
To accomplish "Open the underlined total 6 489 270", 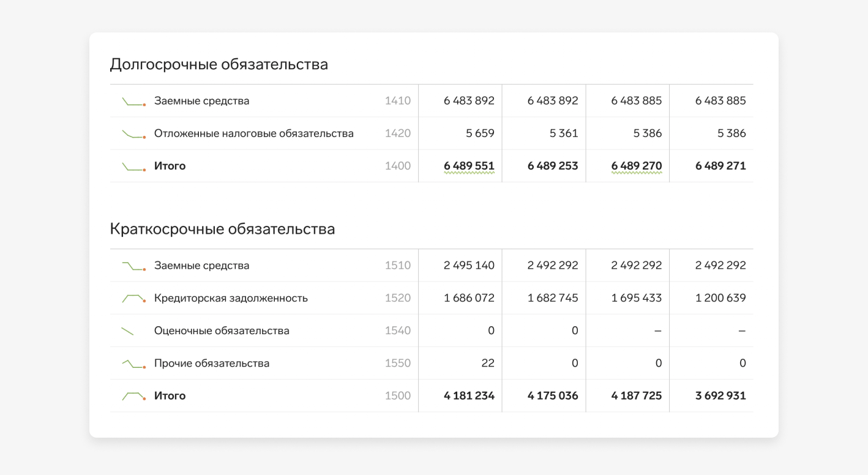I will tap(636, 166).
